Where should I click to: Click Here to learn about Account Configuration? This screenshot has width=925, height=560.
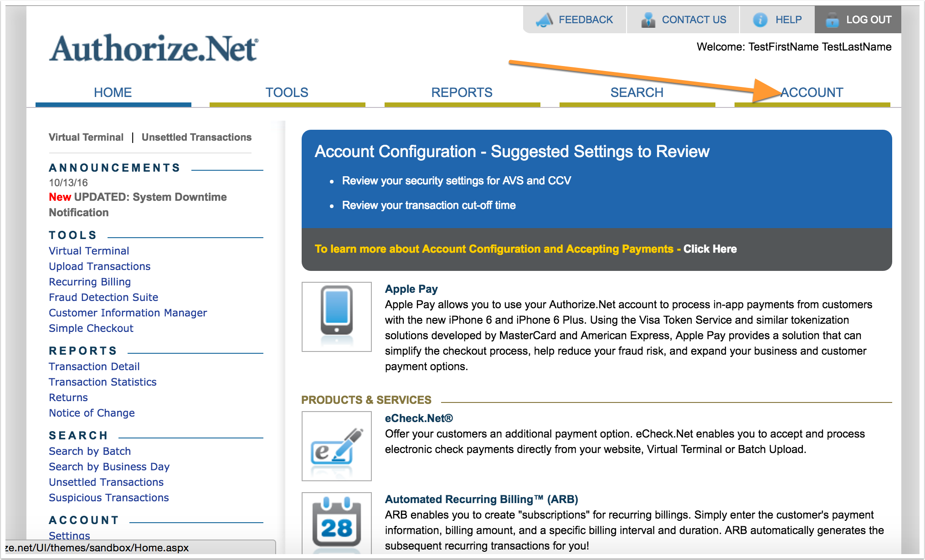coord(710,249)
